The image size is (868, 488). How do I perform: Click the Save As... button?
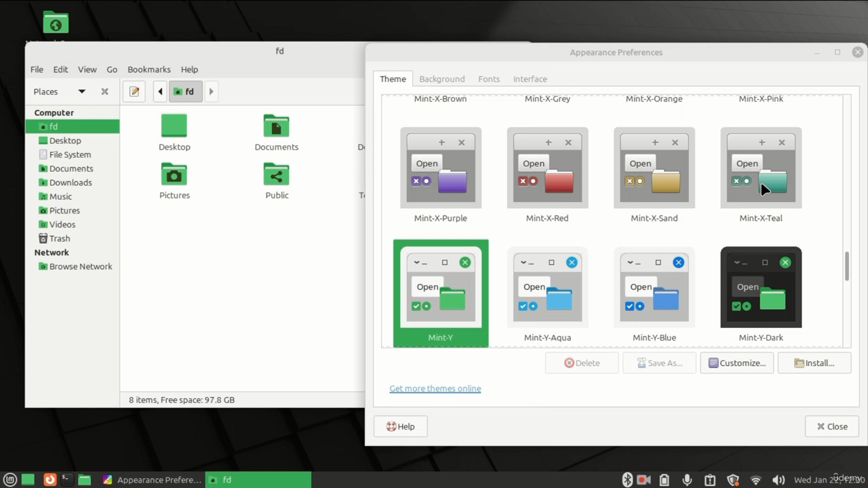point(660,363)
